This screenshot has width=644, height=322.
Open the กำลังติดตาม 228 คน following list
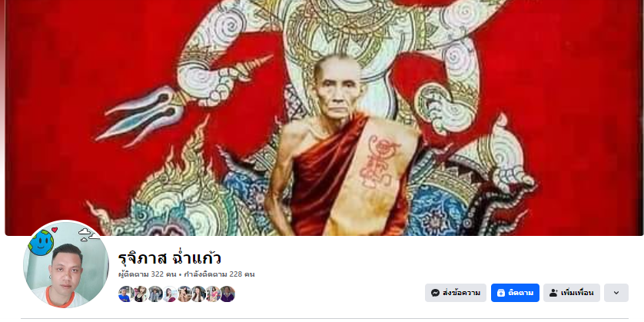click(219, 274)
